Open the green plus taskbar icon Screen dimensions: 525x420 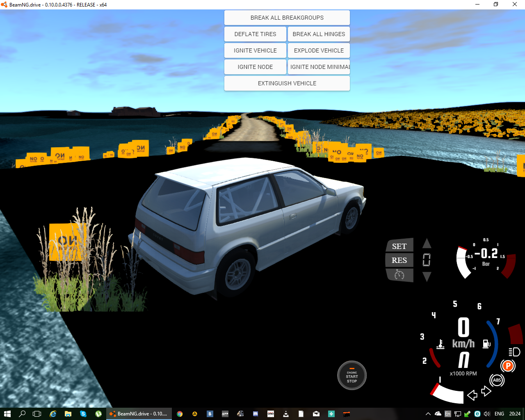click(x=331, y=414)
